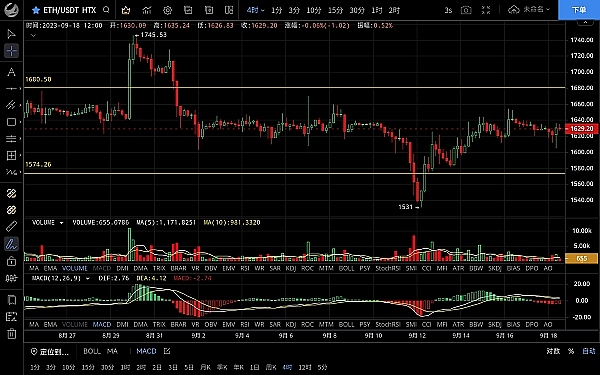The height and width of the screenshot is (375, 600).
Task: Expand the 未命名 layout dropdown
Action: [536, 10]
